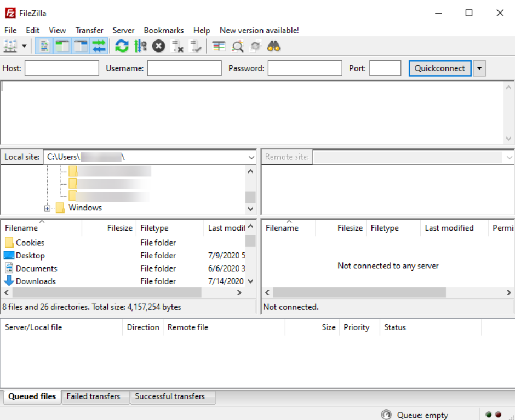515x420 pixels.
Task: Toggle directory comparison mode
Action: click(x=237, y=46)
